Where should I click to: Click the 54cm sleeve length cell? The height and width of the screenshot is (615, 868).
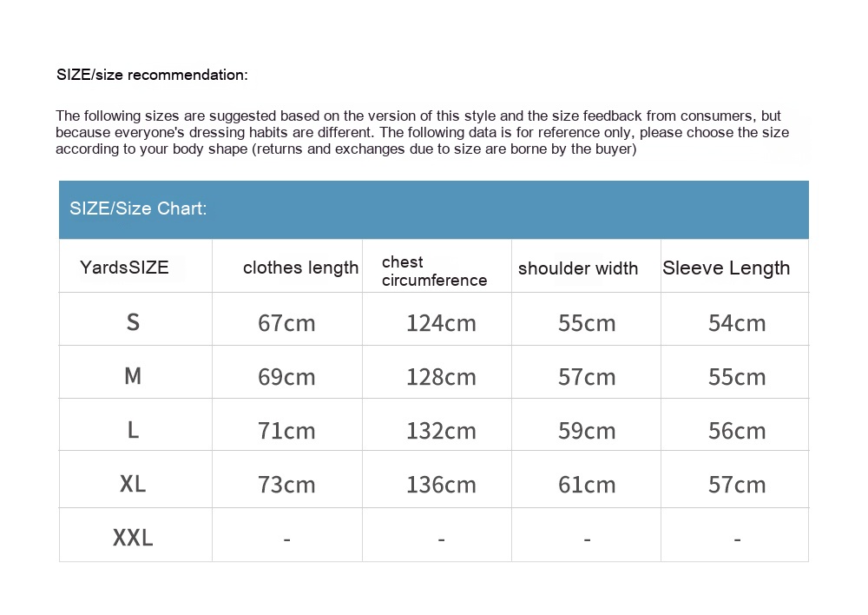737,323
